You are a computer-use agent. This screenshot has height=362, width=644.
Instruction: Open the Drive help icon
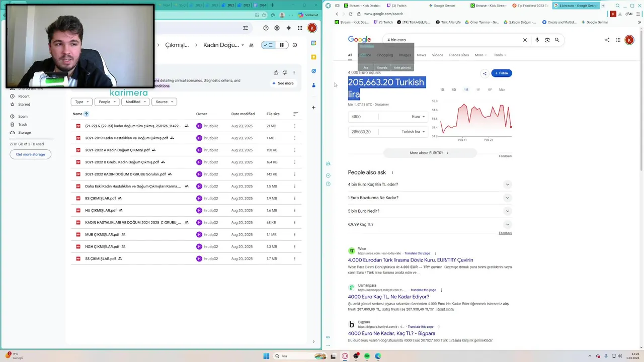(x=266, y=28)
